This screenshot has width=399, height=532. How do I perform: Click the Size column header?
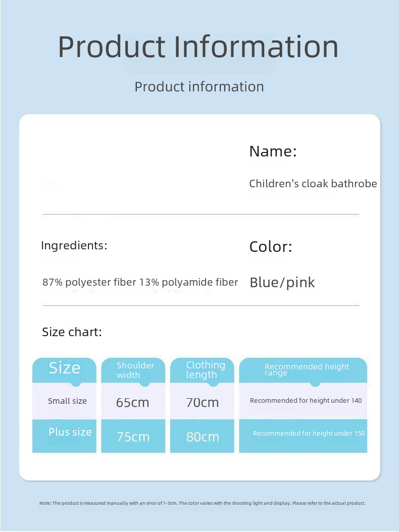click(x=64, y=368)
